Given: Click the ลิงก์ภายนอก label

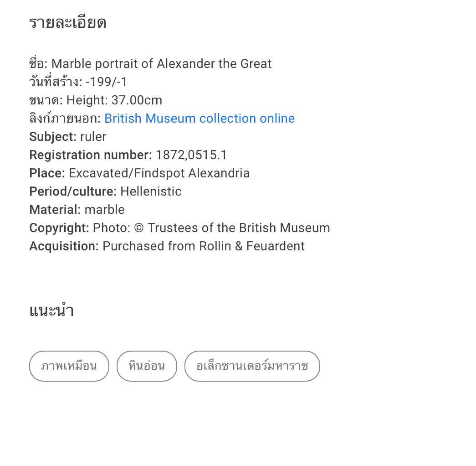Looking at the screenshot, I should [x=65, y=119].
